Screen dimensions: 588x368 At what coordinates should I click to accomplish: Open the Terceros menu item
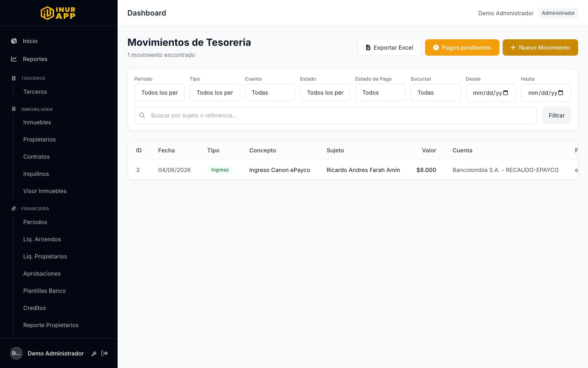pyautogui.click(x=35, y=92)
